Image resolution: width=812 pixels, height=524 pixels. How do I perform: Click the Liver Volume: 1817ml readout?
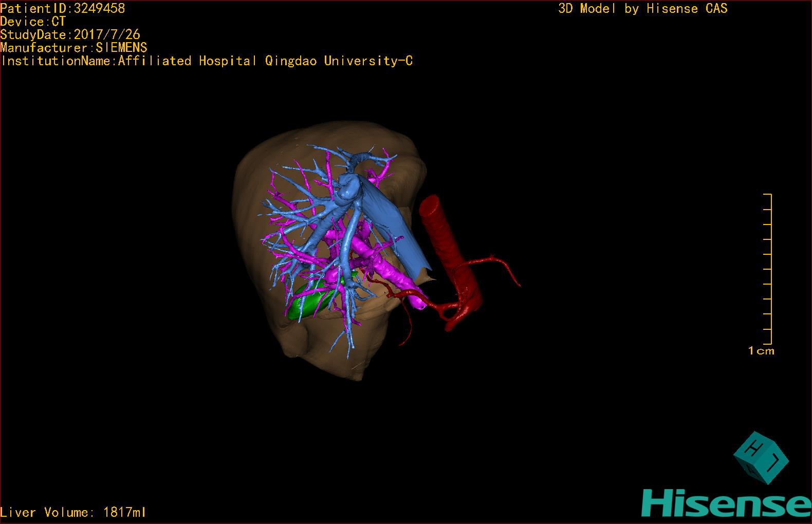[73, 512]
